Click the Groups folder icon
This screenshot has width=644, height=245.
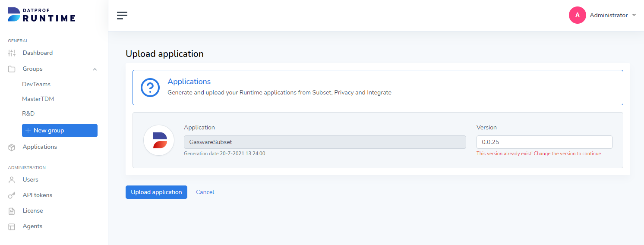12,69
